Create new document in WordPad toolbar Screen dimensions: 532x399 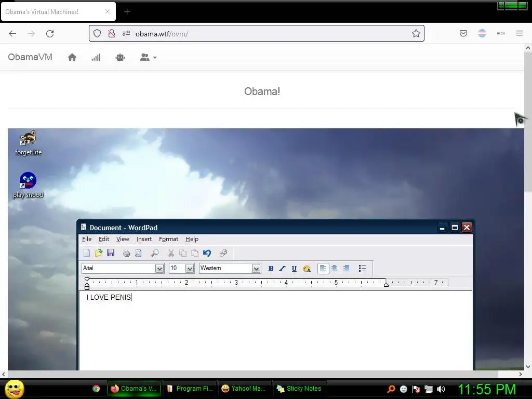coord(87,253)
